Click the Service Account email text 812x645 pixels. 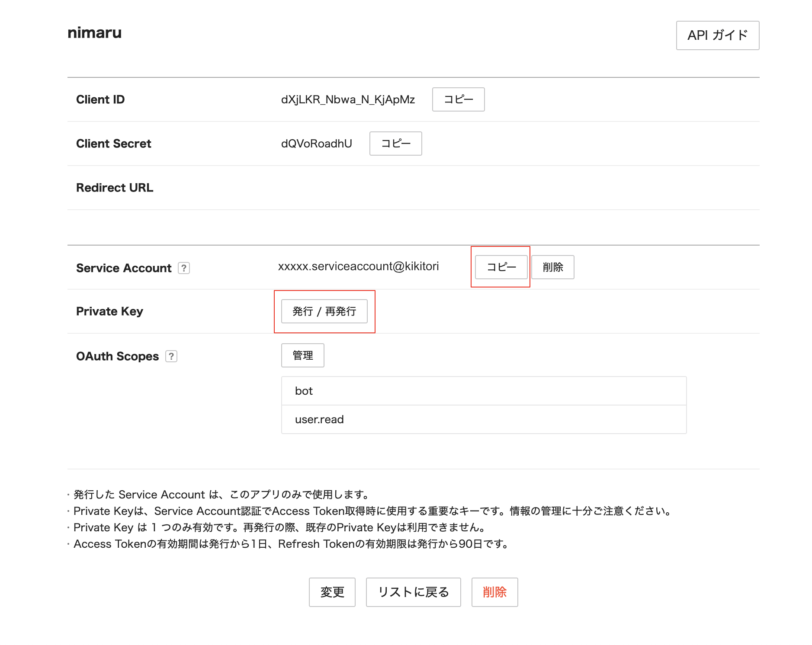tap(358, 266)
